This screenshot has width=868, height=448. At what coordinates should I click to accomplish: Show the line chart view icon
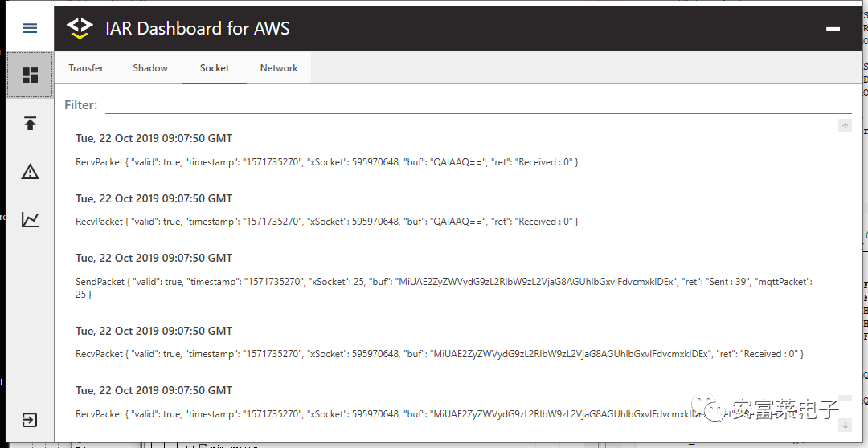30,219
